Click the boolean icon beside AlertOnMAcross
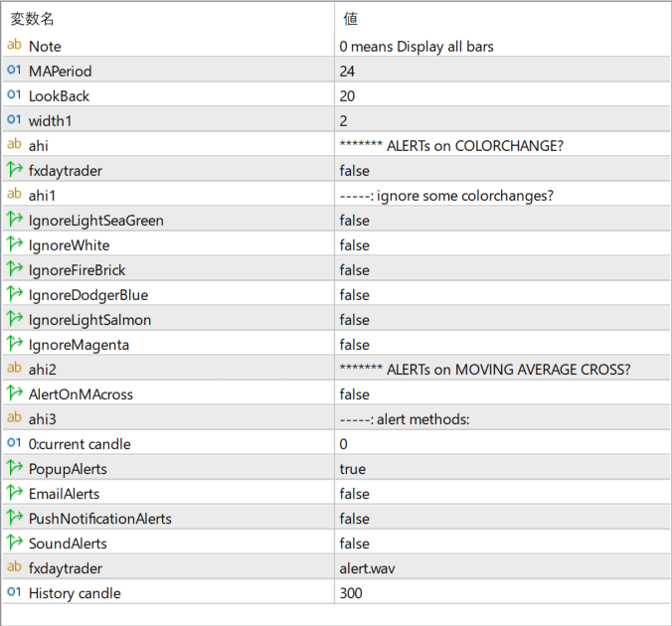This screenshot has height=626, width=672. tap(14, 394)
